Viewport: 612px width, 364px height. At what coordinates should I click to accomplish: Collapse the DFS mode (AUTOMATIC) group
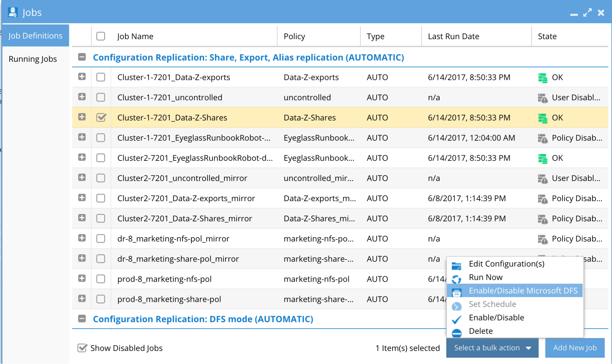click(x=82, y=319)
